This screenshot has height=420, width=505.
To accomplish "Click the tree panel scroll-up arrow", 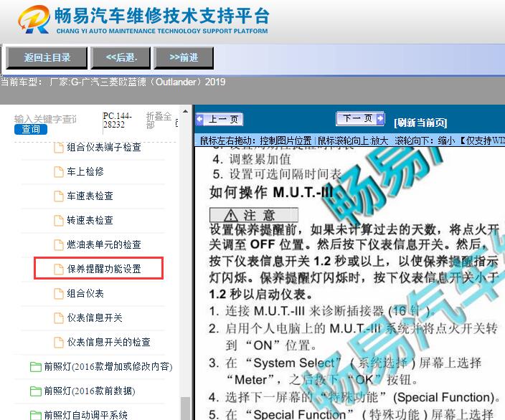I will click(185, 111).
